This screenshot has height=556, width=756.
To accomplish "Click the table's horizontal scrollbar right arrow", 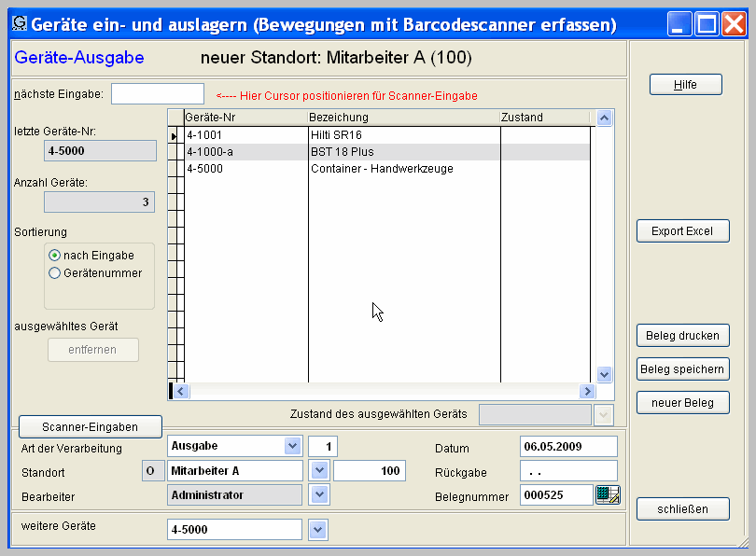I will 587,392.
